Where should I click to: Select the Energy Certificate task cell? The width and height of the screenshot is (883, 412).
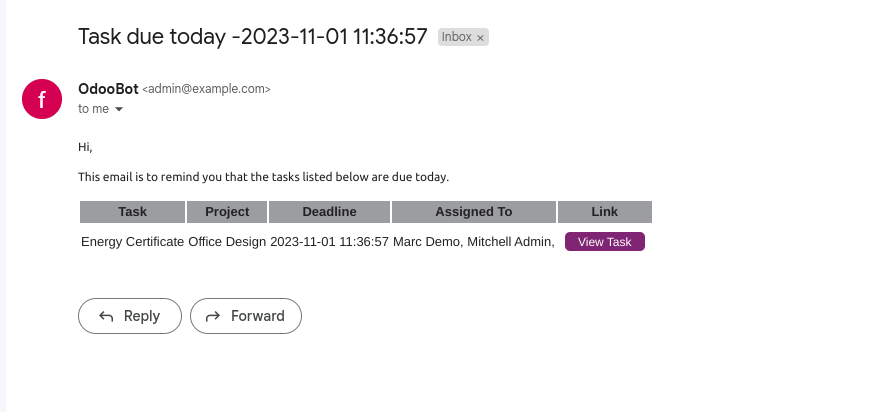coord(133,242)
